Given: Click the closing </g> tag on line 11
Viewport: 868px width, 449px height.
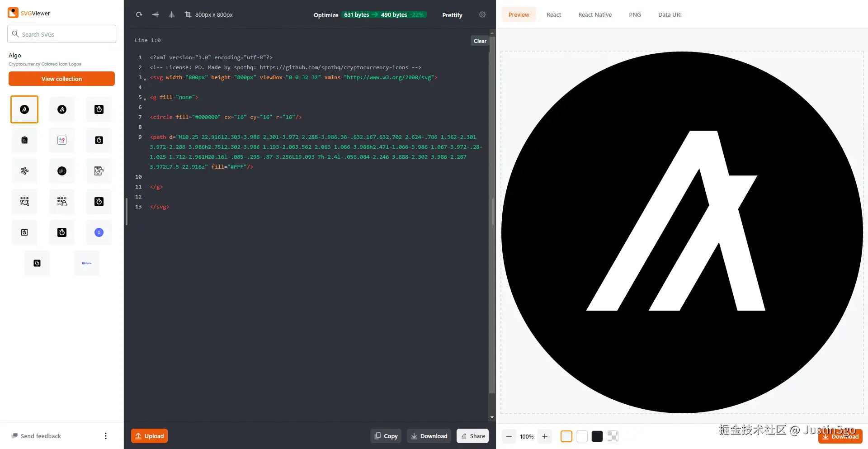Looking at the screenshot, I should (x=156, y=187).
